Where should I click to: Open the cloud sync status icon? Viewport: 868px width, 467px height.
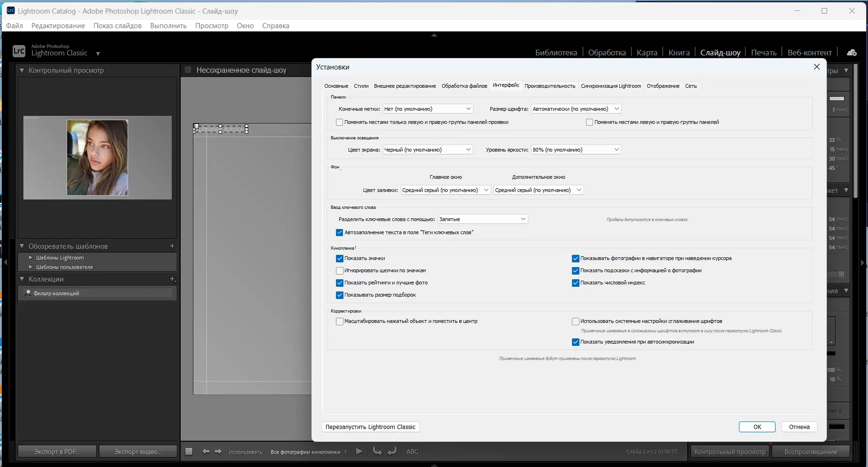tap(852, 53)
